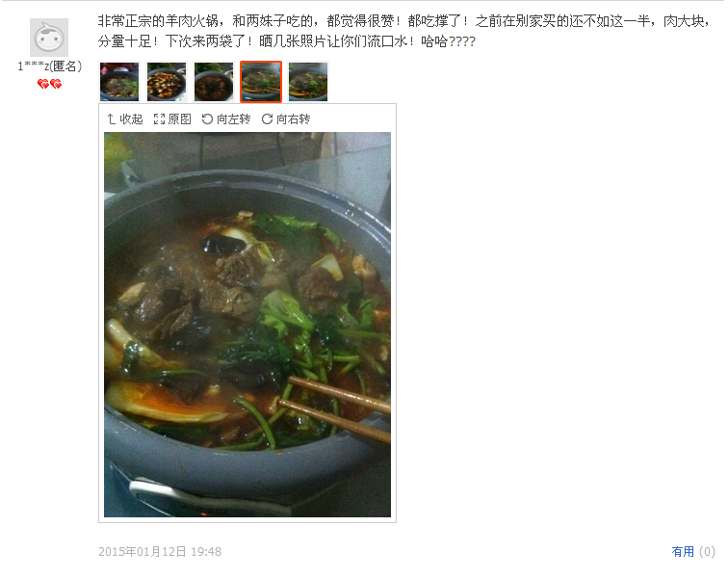Click the 收起 collapse arrow icon

112,119
